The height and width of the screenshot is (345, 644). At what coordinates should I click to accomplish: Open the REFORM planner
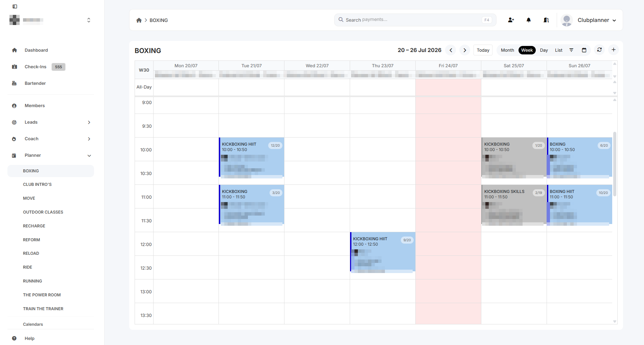click(31, 240)
